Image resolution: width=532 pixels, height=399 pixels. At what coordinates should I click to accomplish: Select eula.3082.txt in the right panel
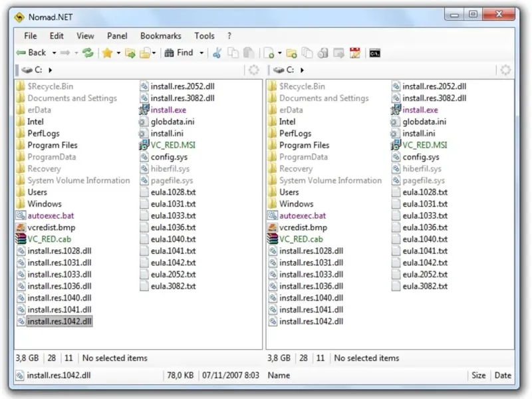420,286
